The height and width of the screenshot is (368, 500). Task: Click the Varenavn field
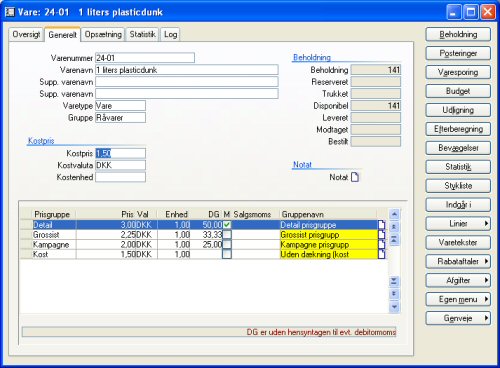(x=187, y=70)
